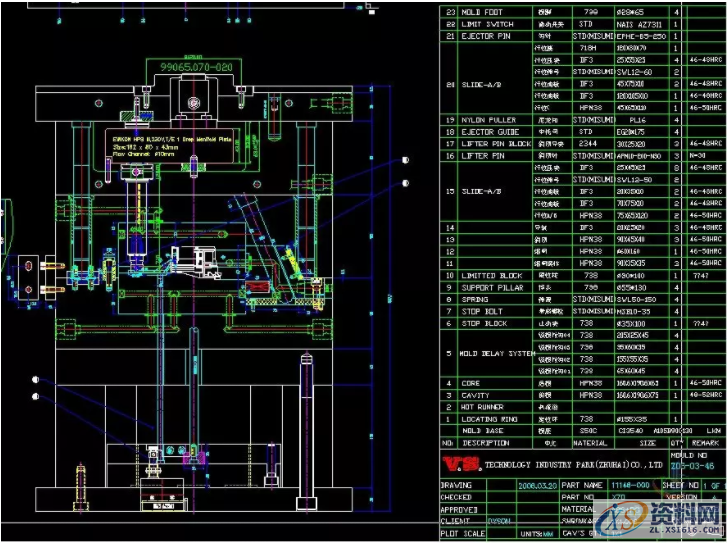Image resolution: width=727 pixels, height=543 pixels.
Task: Click the LIFTER PIN BLOCK entry
Action: (x=496, y=144)
